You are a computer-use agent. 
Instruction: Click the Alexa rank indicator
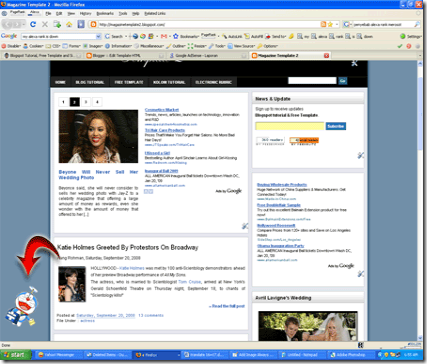pos(34,13)
